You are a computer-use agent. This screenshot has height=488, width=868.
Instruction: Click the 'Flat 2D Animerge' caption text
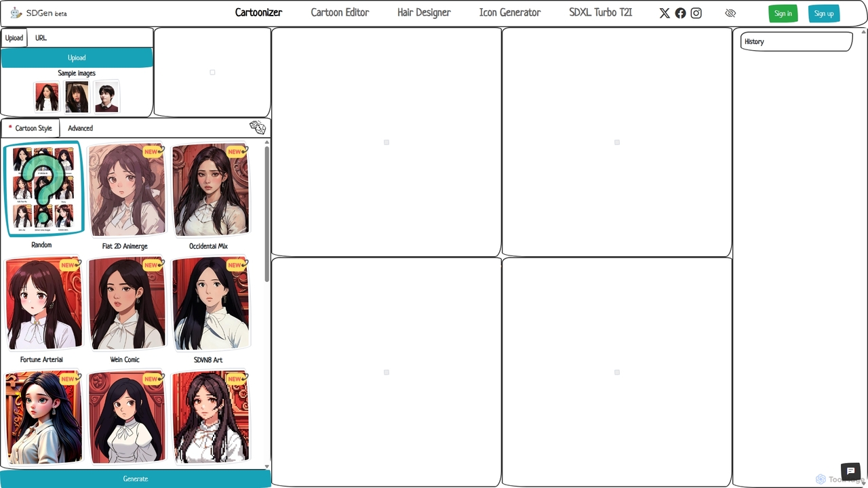tap(125, 246)
